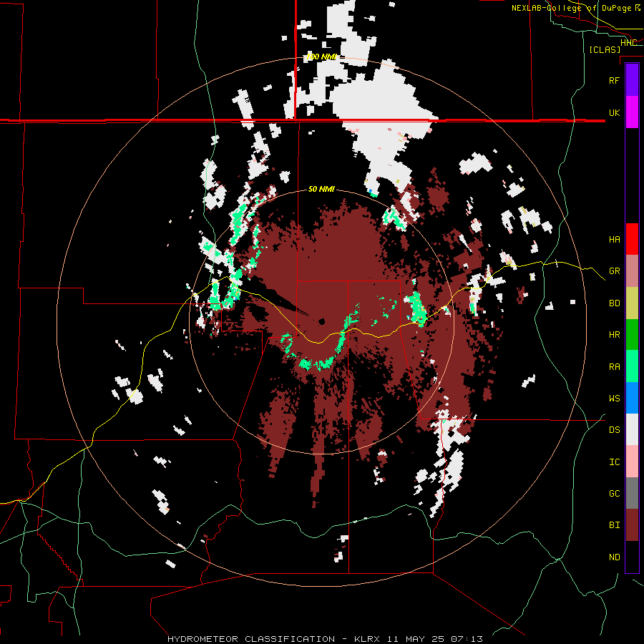Viewport: 644px width, 644px height.
Task: Click the "UK" legend label
Action: click(614, 112)
